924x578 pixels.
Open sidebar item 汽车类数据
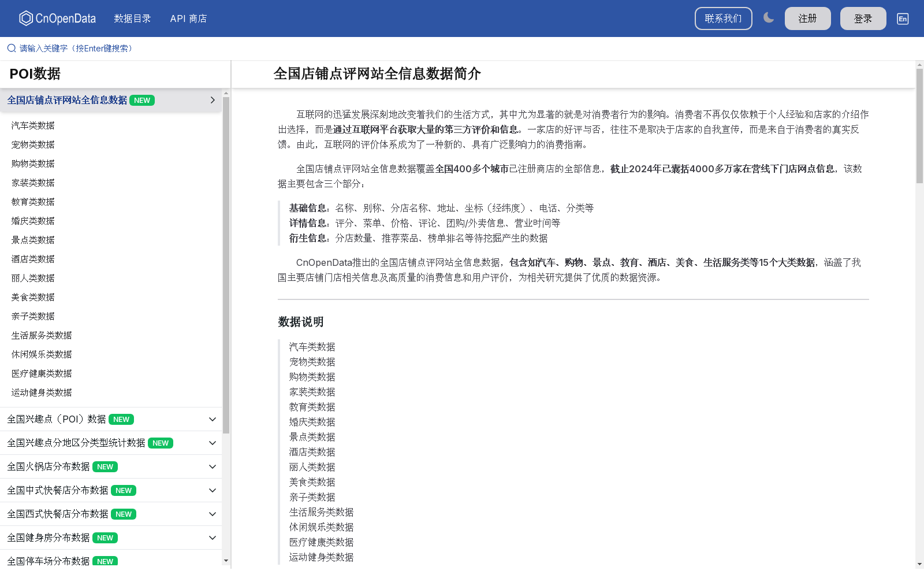click(x=33, y=125)
